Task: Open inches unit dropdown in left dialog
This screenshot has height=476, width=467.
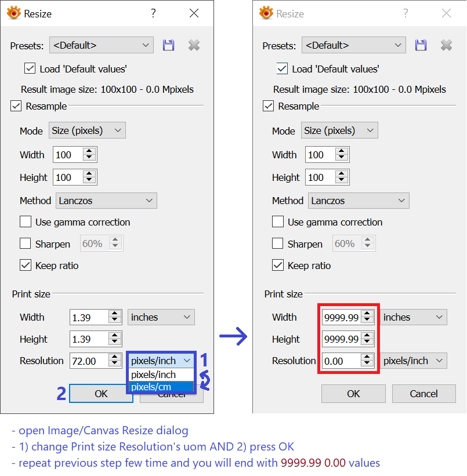Action: pos(161,317)
